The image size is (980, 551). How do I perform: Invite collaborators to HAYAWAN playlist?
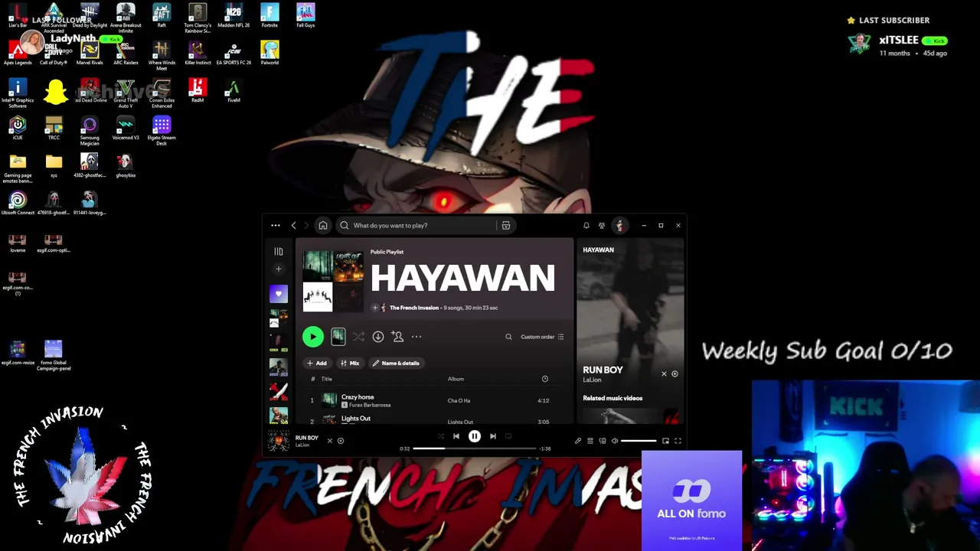[x=397, y=337]
